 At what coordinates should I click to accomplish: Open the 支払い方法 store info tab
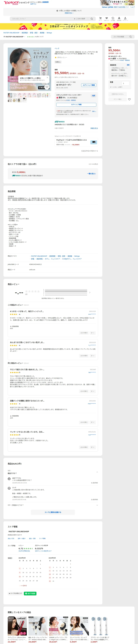pyautogui.click(x=11, y=538)
